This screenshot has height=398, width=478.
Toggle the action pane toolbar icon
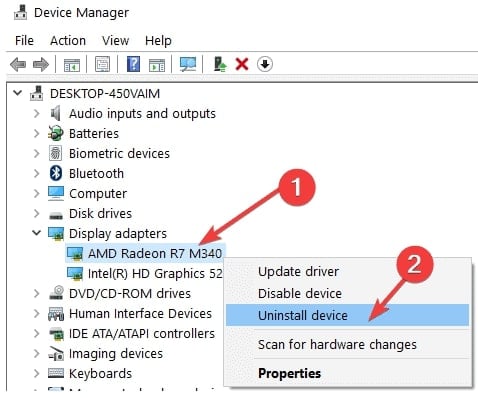(x=157, y=65)
